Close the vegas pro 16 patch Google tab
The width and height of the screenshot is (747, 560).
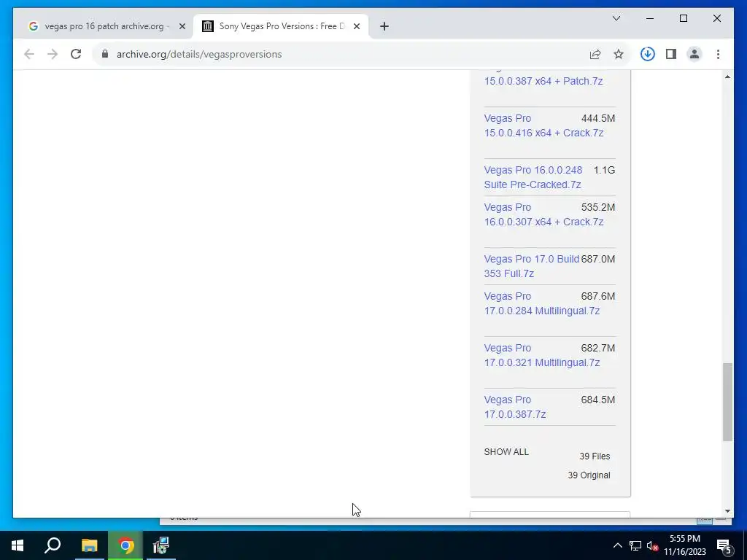(182, 26)
